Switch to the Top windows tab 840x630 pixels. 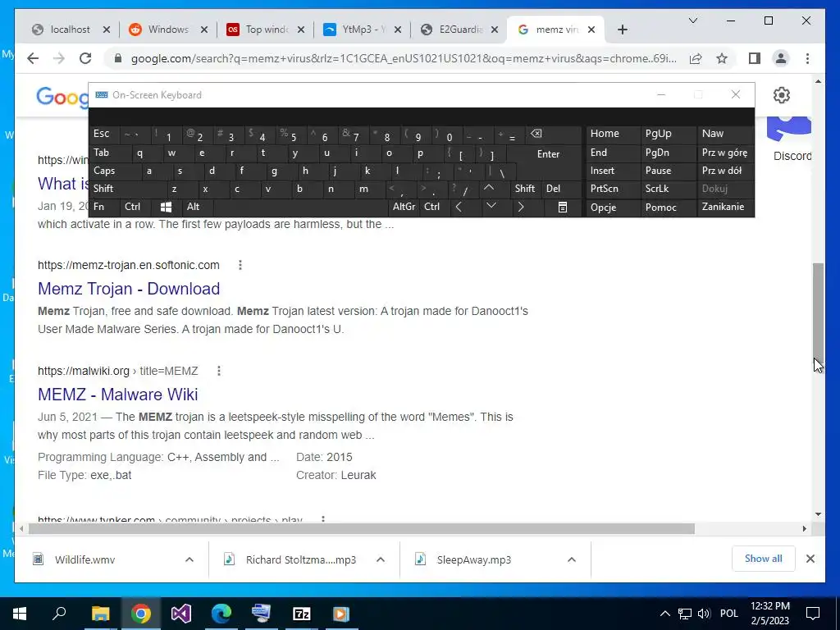(266, 30)
